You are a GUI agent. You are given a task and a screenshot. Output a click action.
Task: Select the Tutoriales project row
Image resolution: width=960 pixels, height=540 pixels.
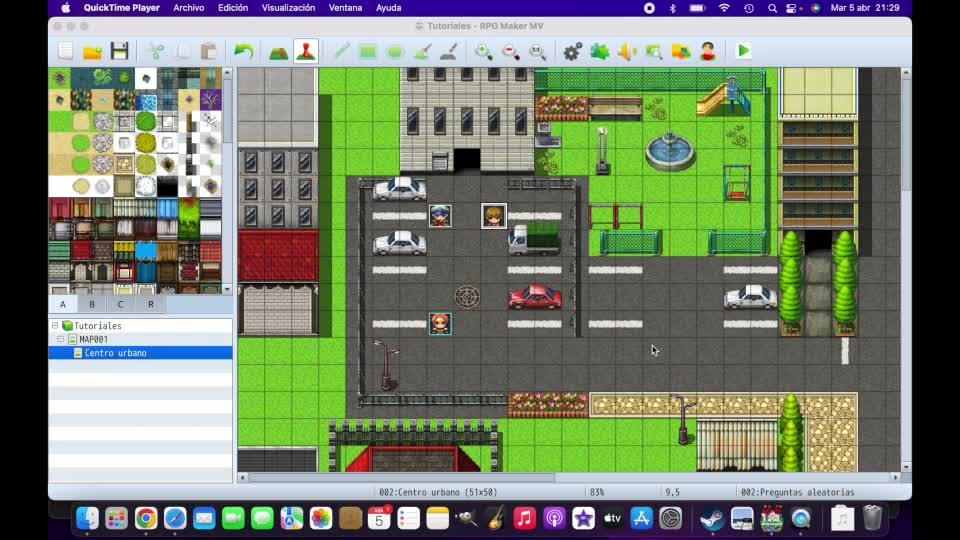tap(140, 326)
